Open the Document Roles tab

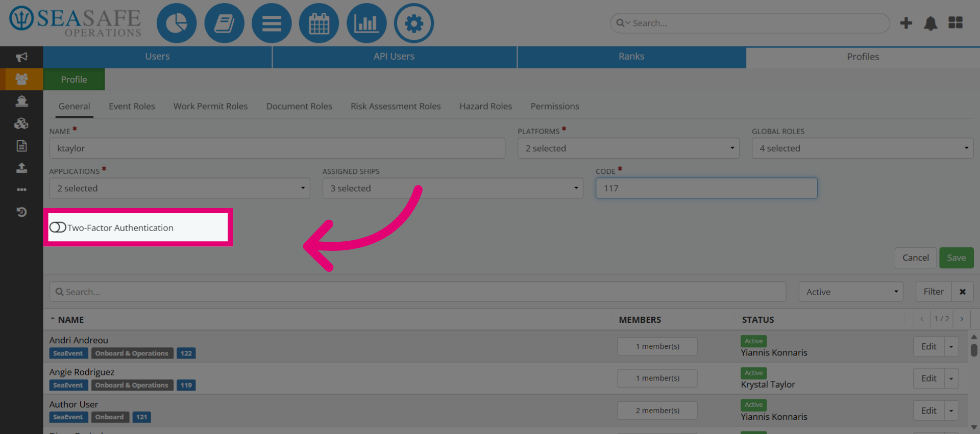299,106
